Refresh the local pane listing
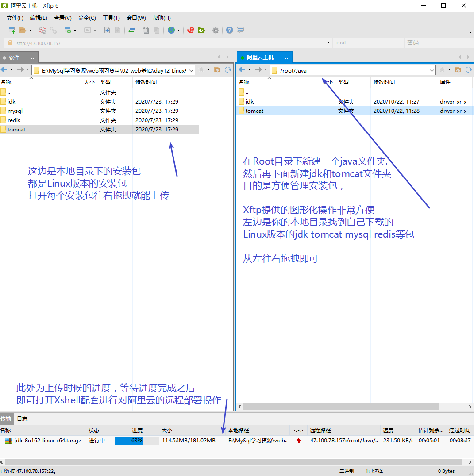 pyautogui.click(x=228, y=70)
